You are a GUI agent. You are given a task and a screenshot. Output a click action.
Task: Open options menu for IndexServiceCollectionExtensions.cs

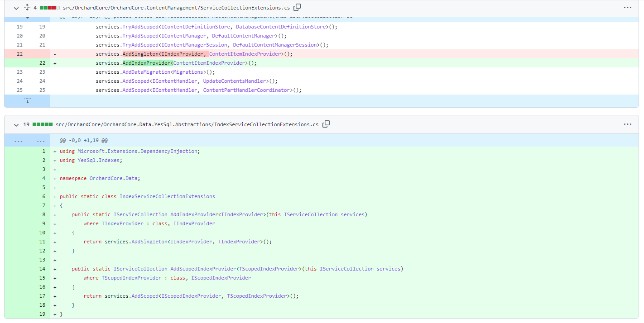click(x=627, y=124)
